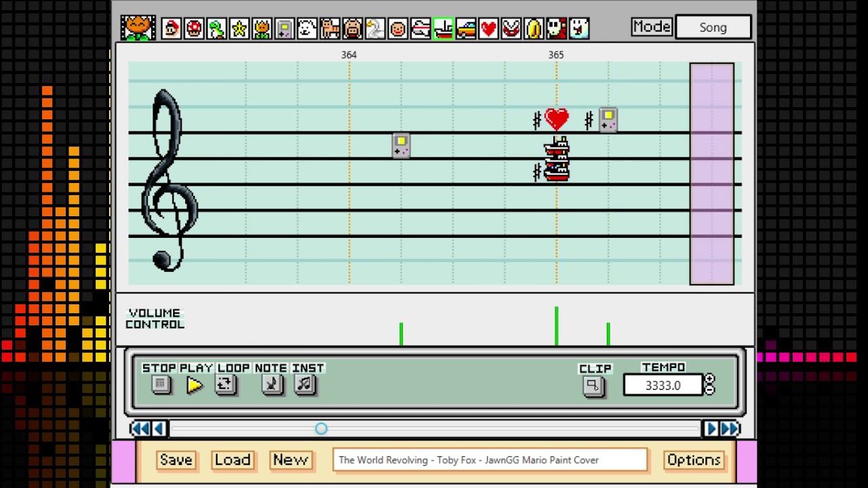Select the Heart instrument in toolbar
Screen dimensions: 868x488
pyautogui.click(x=488, y=28)
